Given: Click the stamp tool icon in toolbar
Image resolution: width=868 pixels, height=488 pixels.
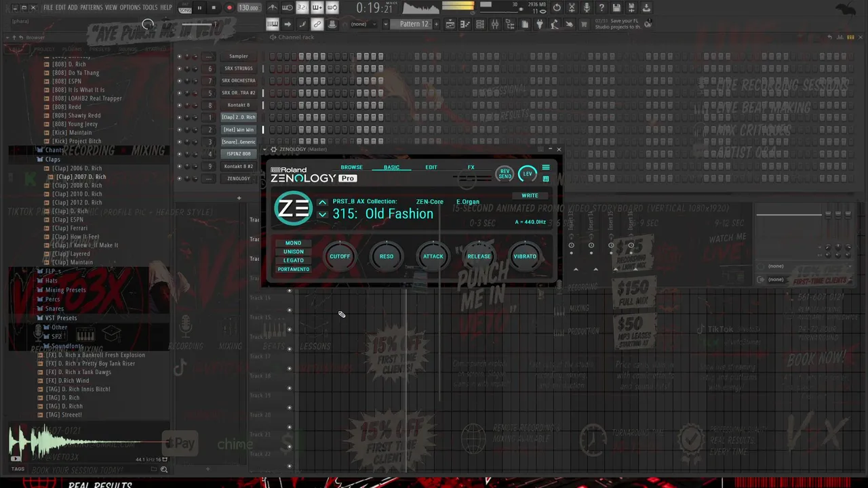Looking at the screenshot, I should tap(332, 24).
